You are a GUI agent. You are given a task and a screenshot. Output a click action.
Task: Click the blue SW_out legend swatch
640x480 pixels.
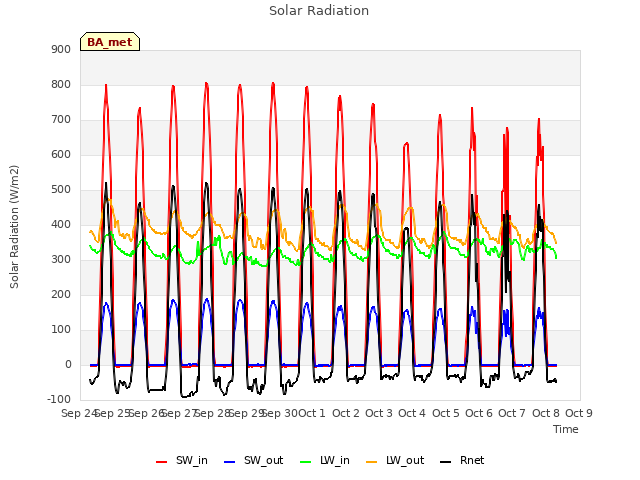pos(230,462)
